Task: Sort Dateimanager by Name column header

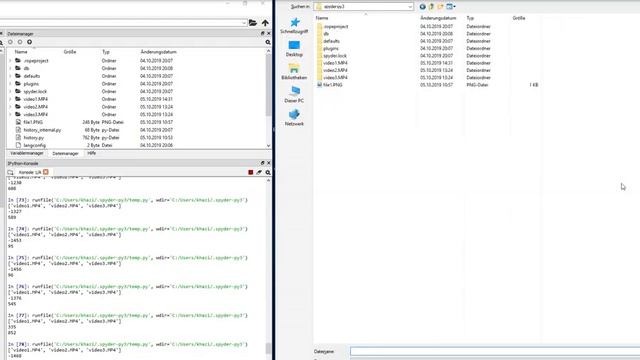Action: tap(21, 52)
